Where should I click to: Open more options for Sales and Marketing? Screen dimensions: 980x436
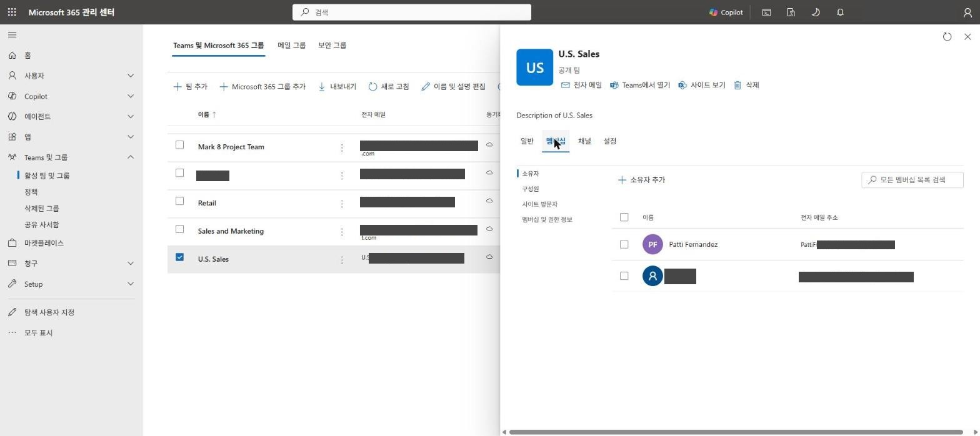[x=342, y=232]
